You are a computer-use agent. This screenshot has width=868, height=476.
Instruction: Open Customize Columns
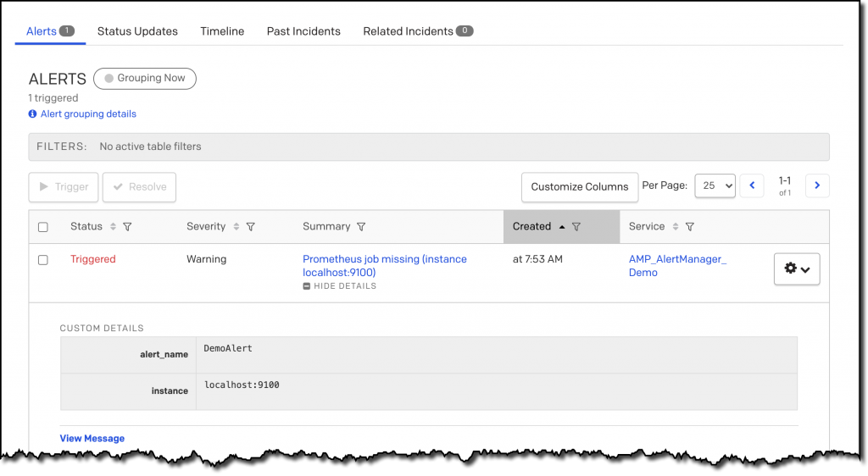coord(580,187)
